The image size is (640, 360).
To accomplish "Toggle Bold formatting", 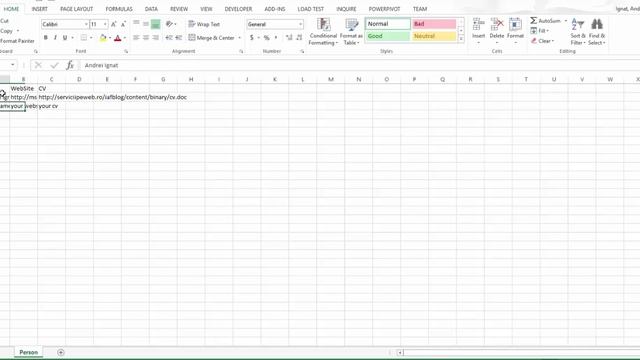I will pyautogui.click(x=45, y=38).
